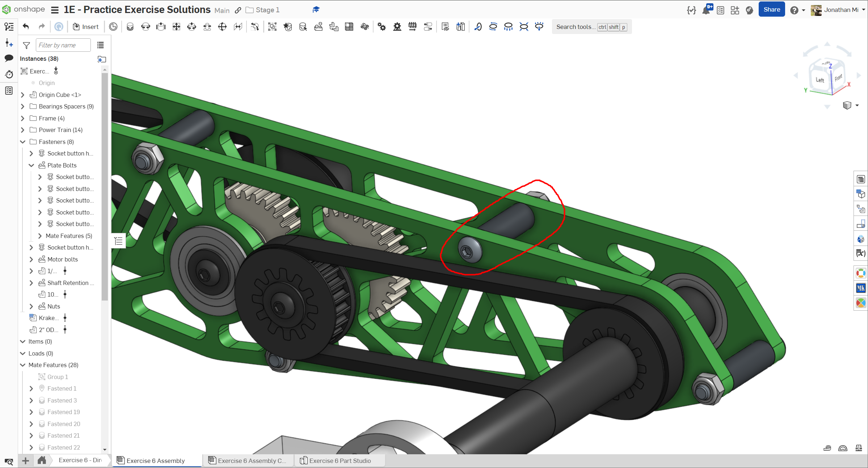
Task: Click the blue Share button
Action: pyautogui.click(x=771, y=10)
